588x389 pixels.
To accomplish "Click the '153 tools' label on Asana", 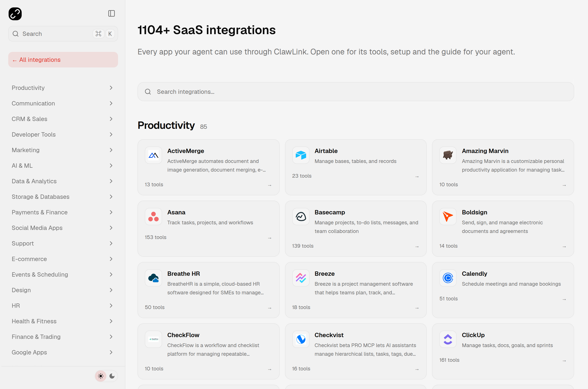I will 155,237.
